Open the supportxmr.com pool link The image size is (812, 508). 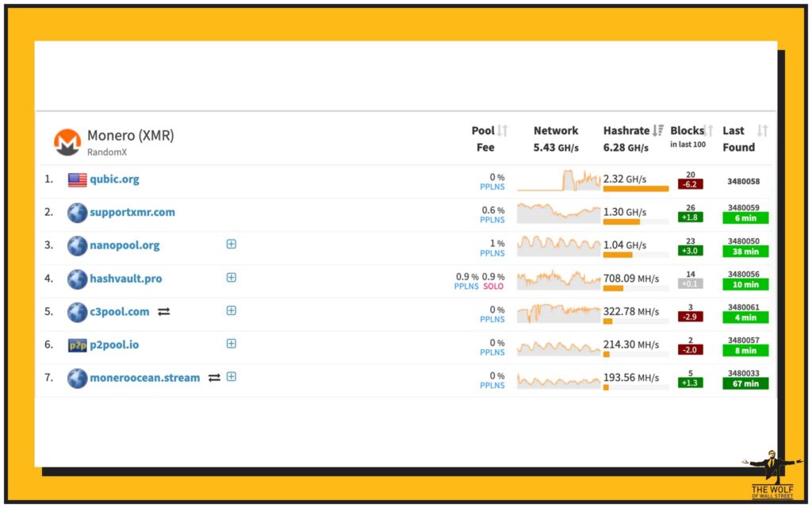coord(132,212)
